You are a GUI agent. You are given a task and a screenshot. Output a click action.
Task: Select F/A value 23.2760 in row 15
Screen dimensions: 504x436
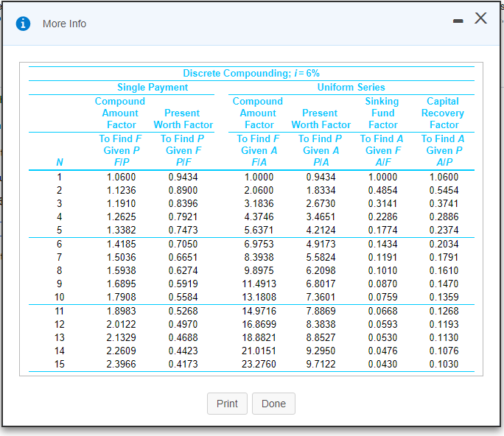(259, 364)
